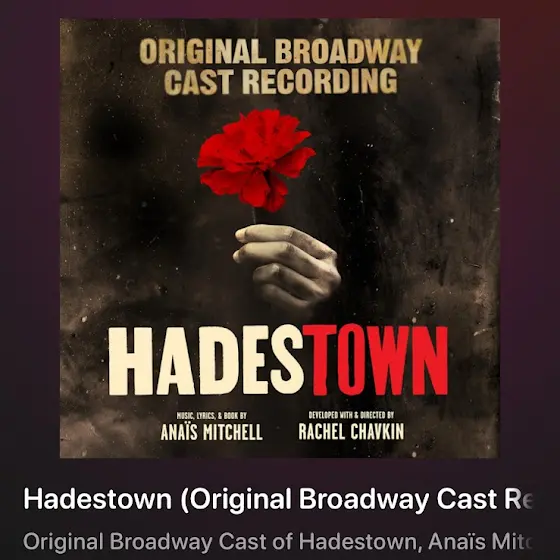Image resolution: width=560 pixels, height=560 pixels.
Task: Select the truncated Anaïs Mit artist name
Action: 480,541
